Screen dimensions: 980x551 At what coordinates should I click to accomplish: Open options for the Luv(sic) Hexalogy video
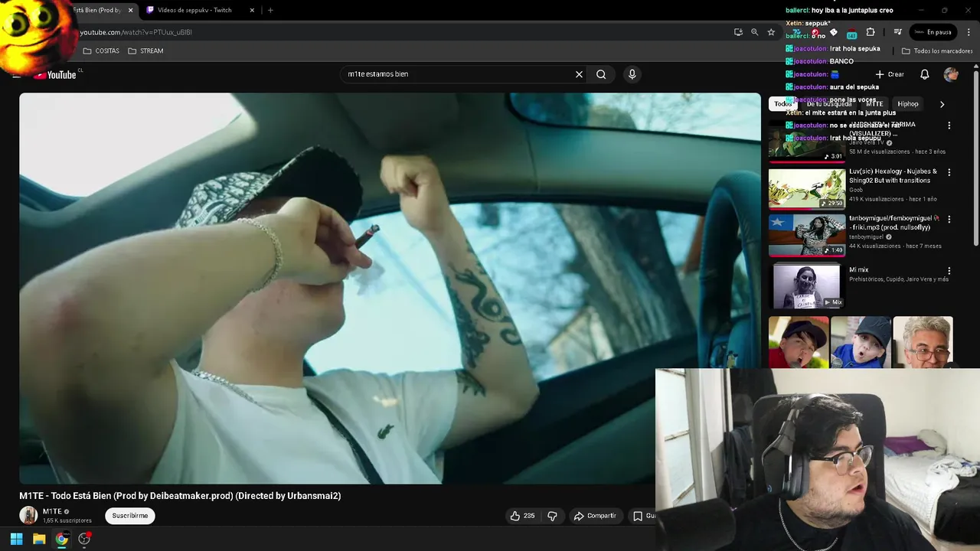(949, 172)
